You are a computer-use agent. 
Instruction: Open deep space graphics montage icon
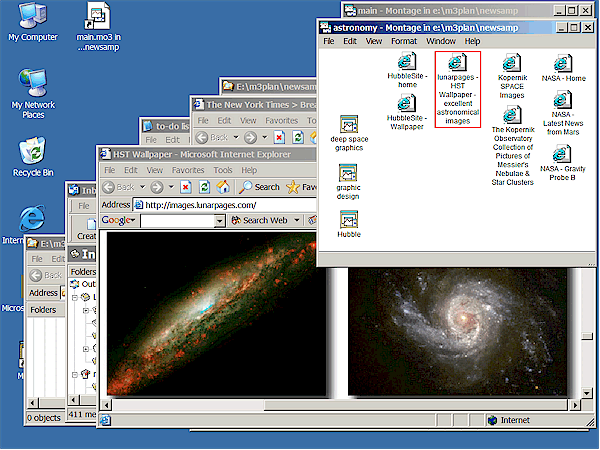pos(349,133)
